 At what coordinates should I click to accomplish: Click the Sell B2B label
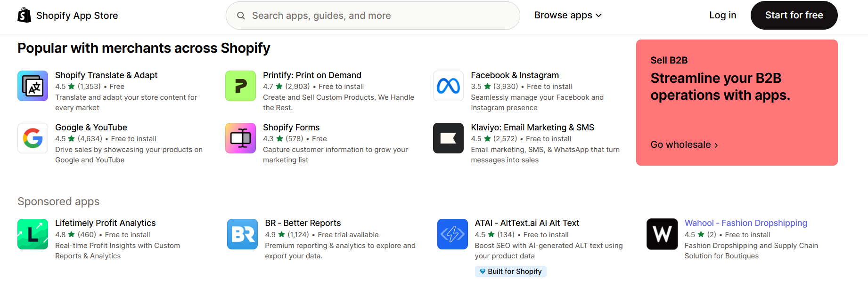pos(669,60)
